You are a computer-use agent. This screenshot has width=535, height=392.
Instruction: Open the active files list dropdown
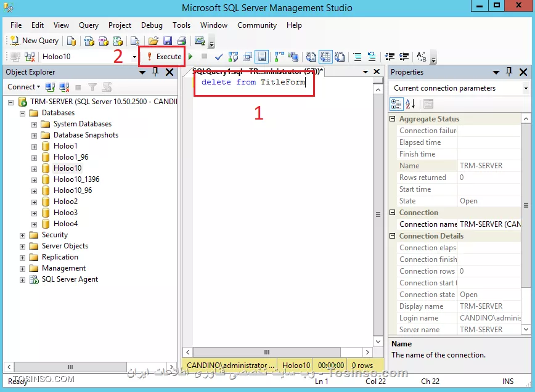[x=366, y=71]
